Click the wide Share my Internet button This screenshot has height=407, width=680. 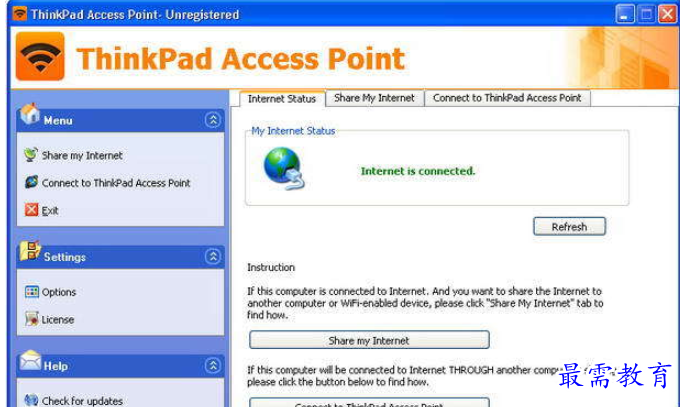(x=369, y=340)
